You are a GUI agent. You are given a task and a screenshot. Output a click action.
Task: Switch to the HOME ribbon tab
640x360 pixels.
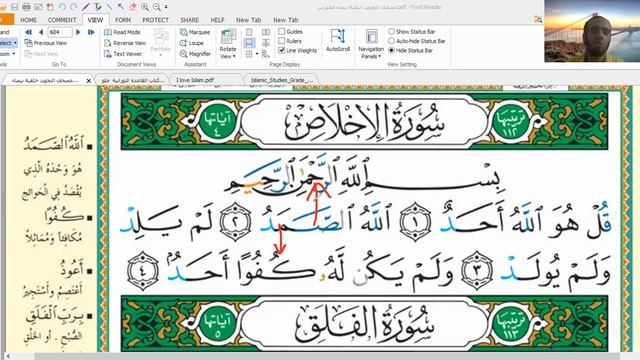tap(29, 20)
